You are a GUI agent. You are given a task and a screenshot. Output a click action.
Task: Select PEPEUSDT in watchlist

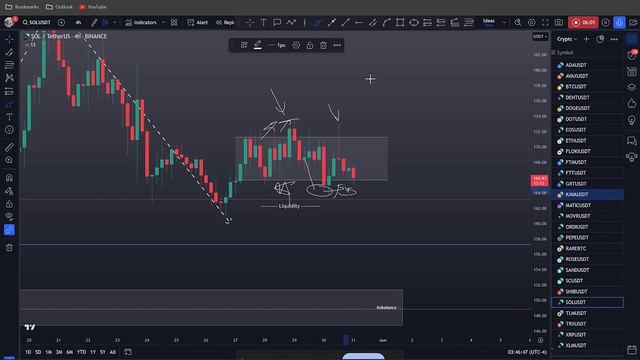(588, 238)
